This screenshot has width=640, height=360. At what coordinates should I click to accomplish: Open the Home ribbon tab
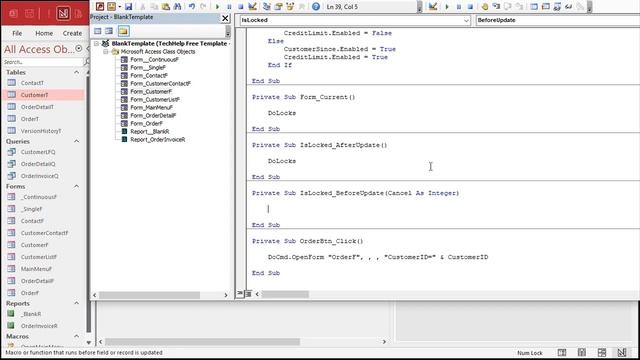coord(44,33)
